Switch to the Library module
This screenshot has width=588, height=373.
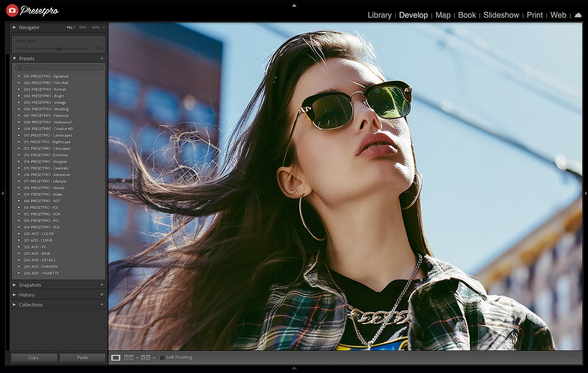[x=379, y=15]
